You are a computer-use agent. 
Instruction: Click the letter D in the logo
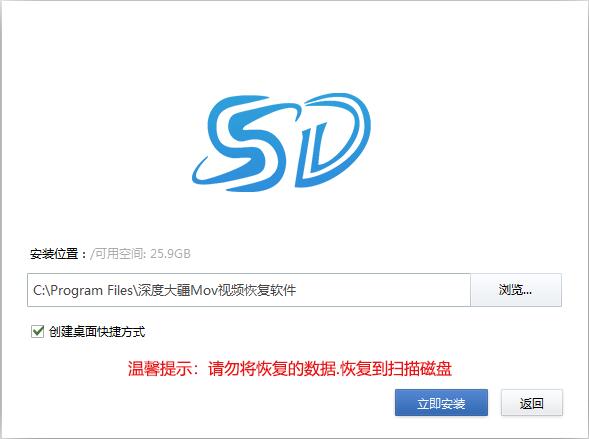coord(332,140)
